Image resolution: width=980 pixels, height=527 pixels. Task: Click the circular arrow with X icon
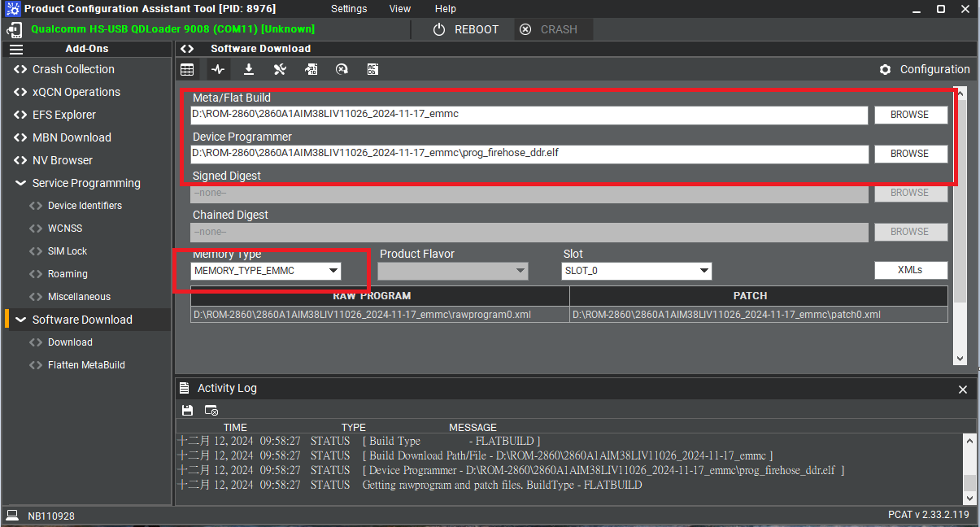point(342,70)
